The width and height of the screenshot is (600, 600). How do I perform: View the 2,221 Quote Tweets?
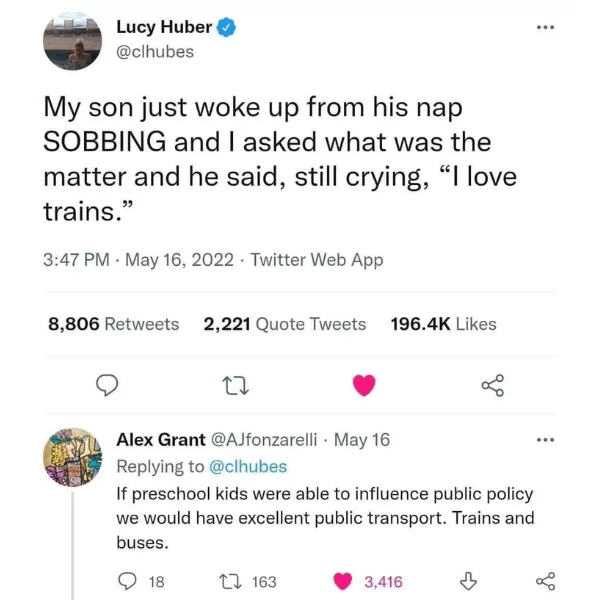point(284,324)
